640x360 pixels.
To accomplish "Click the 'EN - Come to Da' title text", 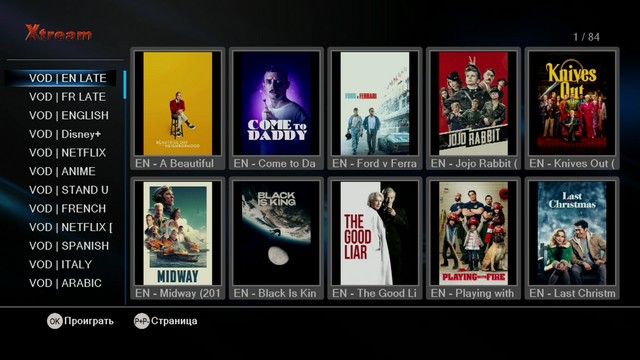I will click(x=274, y=163).
